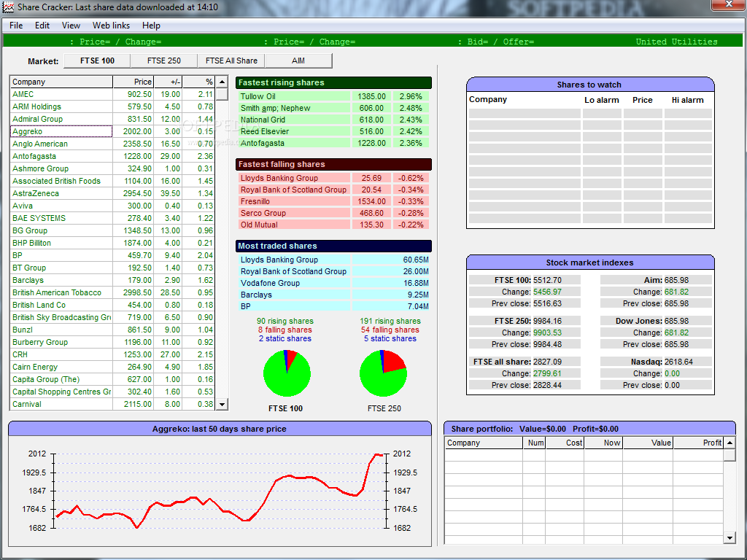Click Nasdaq index value 2618.64
The height and width of the screenshot is (560, 747).
pyautogui.click(x=678, y=362)
